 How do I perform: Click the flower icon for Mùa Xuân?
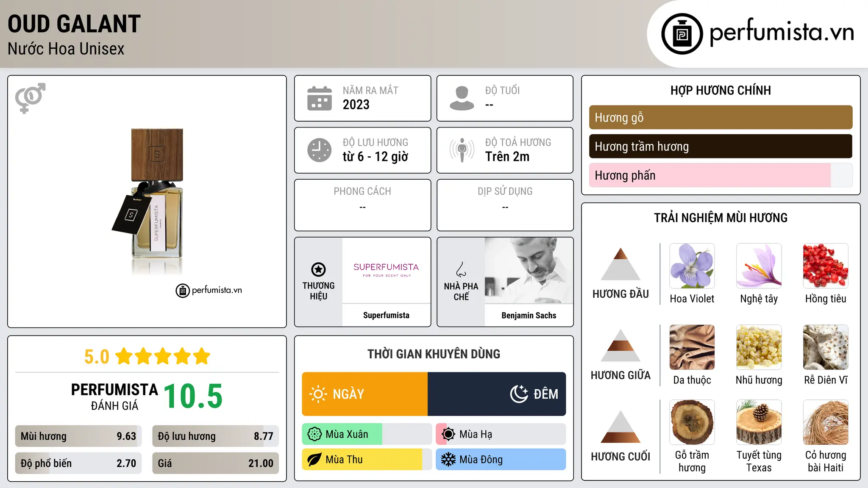314,434
